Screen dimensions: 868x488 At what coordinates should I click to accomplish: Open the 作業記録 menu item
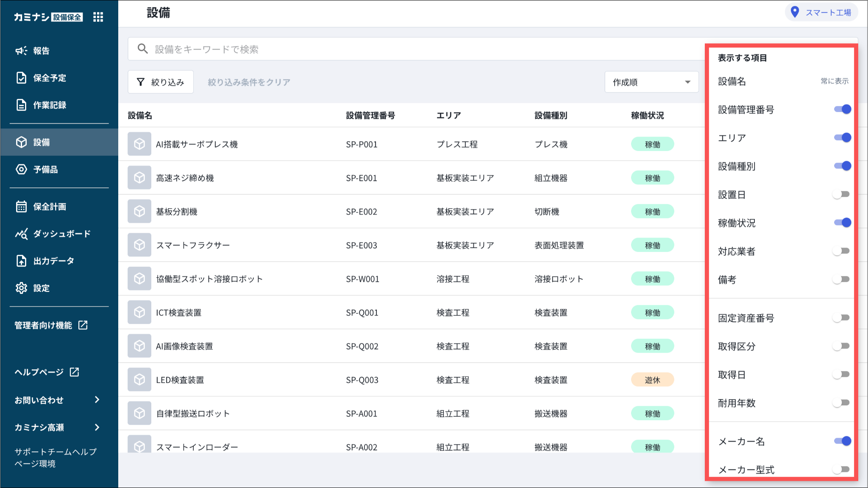pos(50,105)
